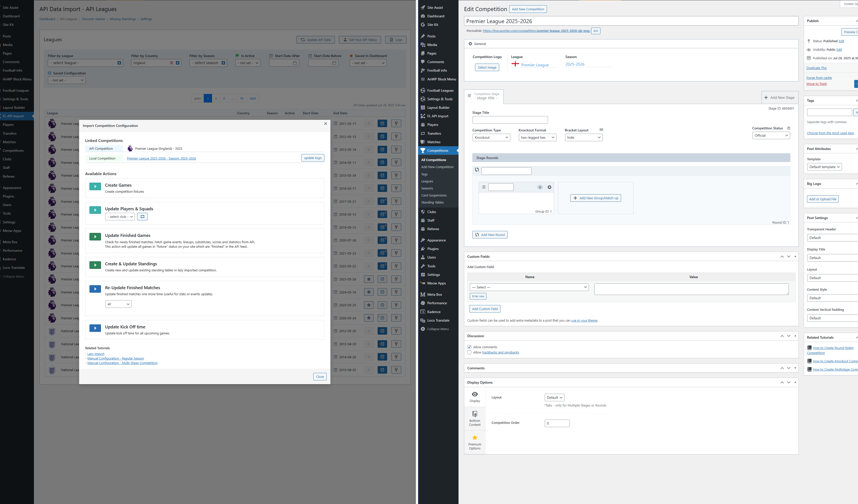Open Competition Status Official dropdown

click(771, 135)
